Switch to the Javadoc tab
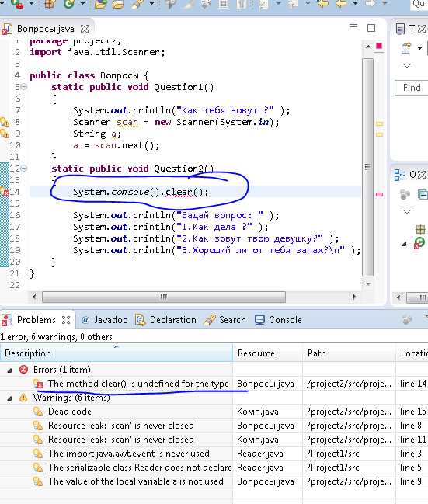428x504 pixels. pos(104,320)
